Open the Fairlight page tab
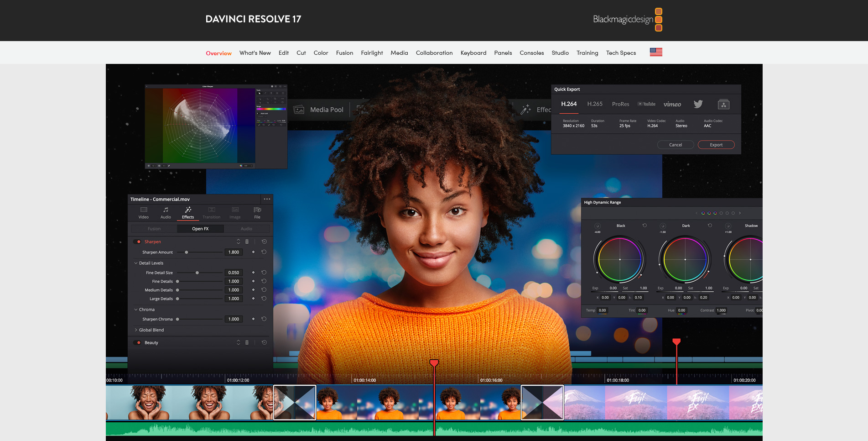The width and height of the screenshot is (868, 441). point(372,53)
